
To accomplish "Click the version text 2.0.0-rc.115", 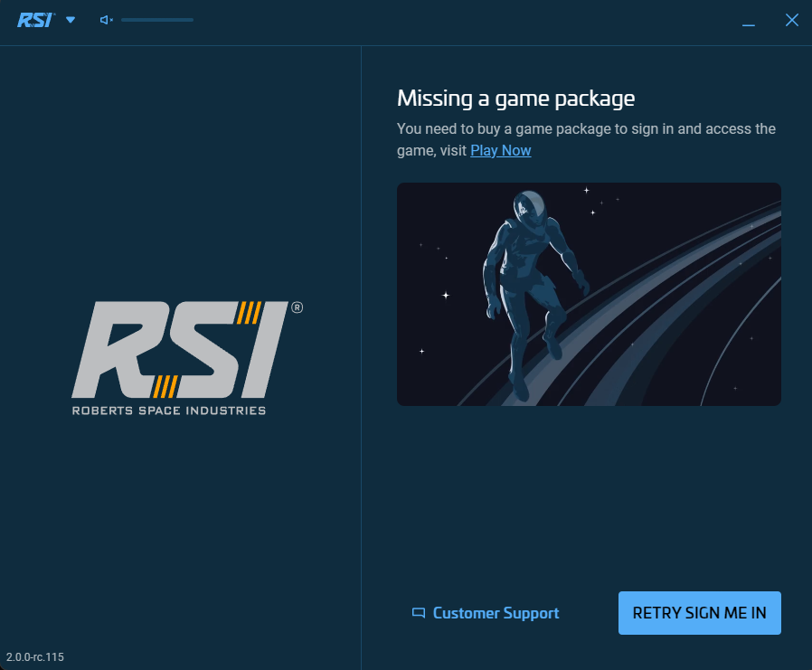I will tap(35, 657).
